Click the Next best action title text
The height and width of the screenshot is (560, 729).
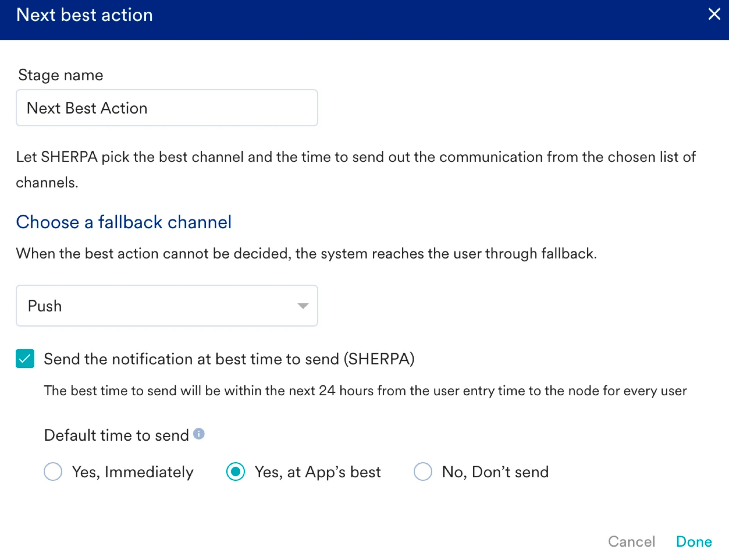tap(85, 15)
